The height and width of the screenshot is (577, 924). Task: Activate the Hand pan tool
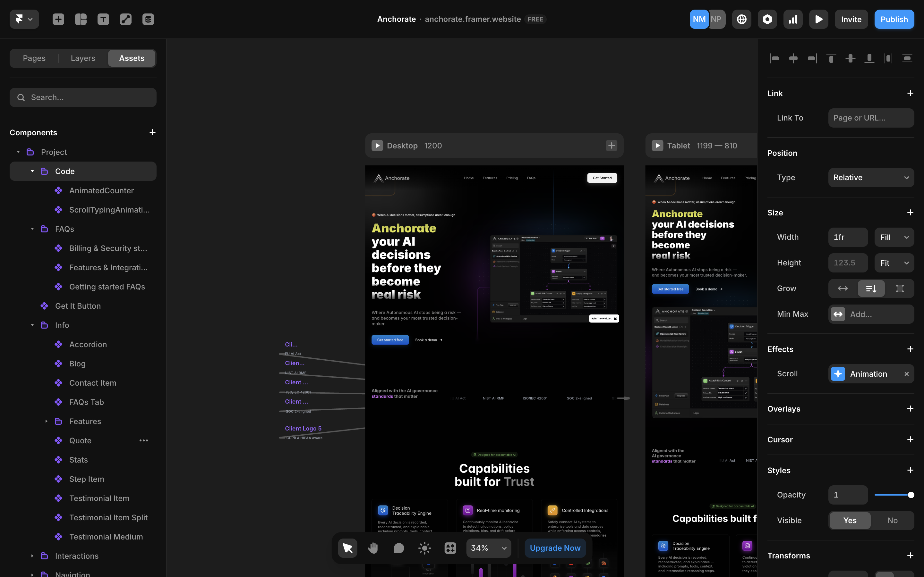pos(373,548)
